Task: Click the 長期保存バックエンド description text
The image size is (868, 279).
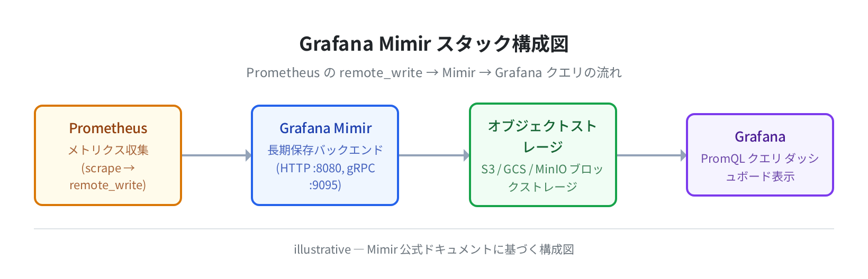Action: click(325, 150)
